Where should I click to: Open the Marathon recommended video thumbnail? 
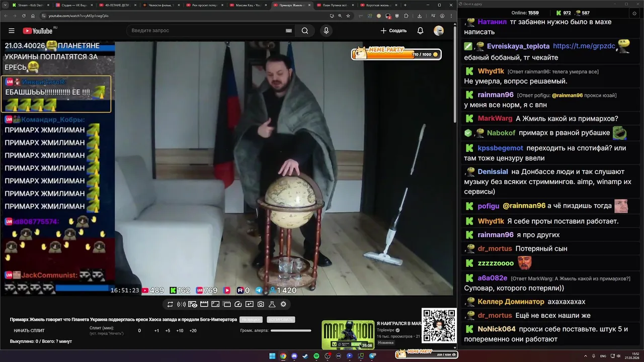348,335
